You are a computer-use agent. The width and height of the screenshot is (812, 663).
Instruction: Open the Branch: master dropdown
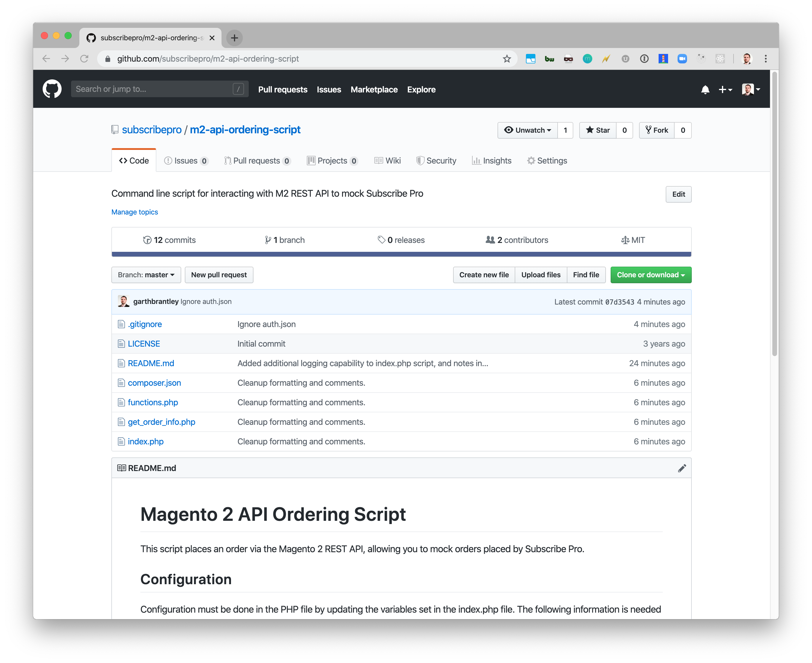pos(146,275)
